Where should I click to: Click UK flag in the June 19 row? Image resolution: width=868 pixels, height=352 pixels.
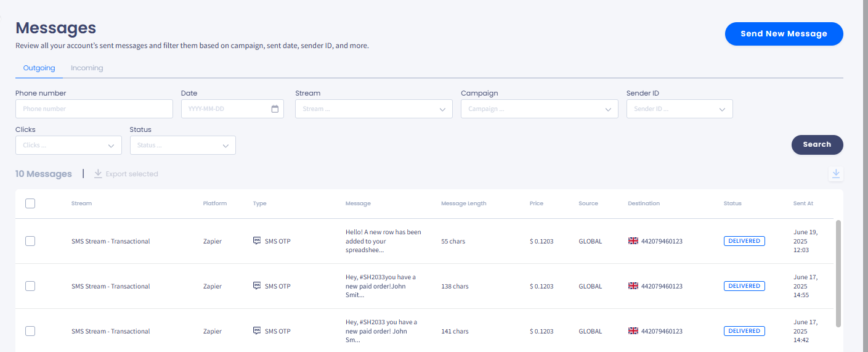click(633, 241)
